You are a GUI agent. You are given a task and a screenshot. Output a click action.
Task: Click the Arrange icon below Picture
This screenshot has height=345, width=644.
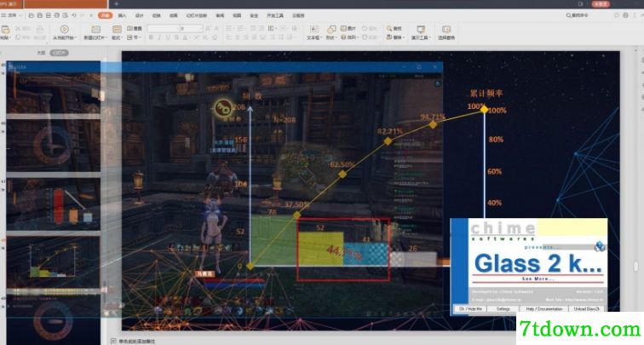[344, 37]
